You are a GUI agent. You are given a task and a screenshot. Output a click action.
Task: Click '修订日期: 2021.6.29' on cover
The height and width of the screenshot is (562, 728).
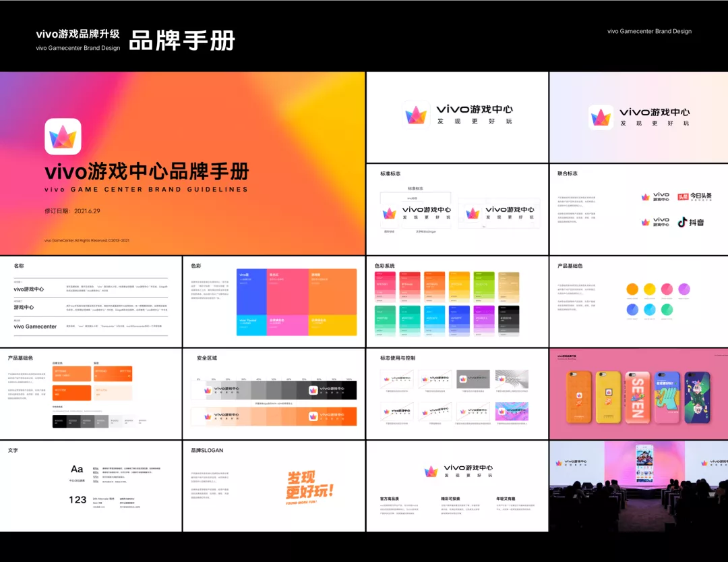[72, 211]
